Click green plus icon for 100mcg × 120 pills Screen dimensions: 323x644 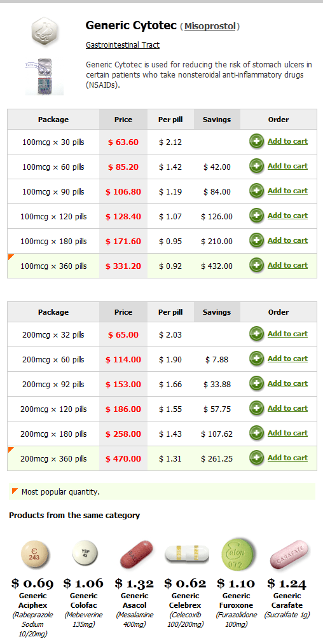256,216
